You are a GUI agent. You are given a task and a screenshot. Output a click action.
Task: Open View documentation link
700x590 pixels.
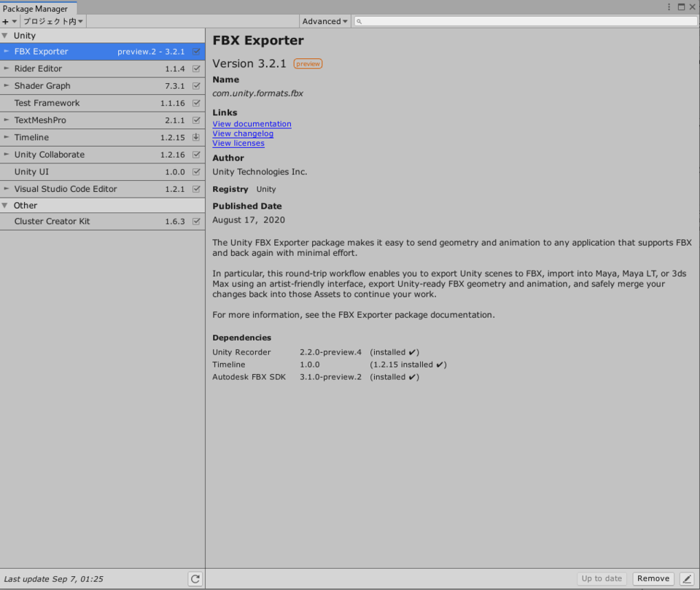point(252,124)
